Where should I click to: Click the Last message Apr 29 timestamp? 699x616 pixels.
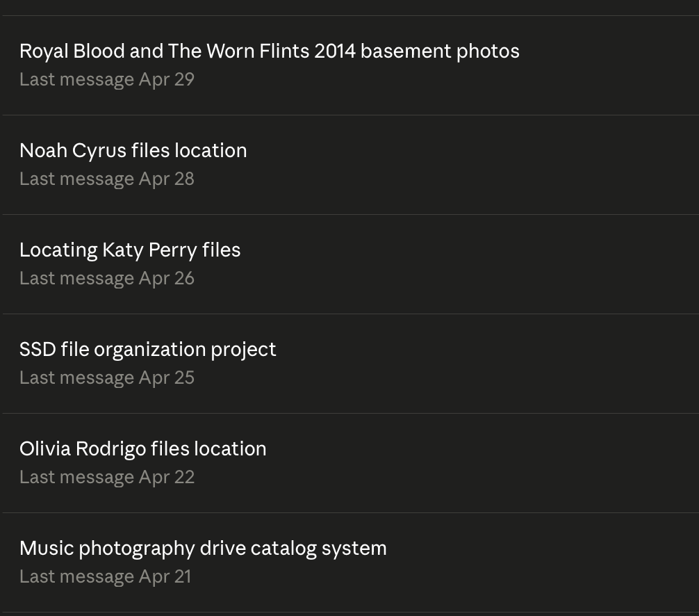[107, 80]
